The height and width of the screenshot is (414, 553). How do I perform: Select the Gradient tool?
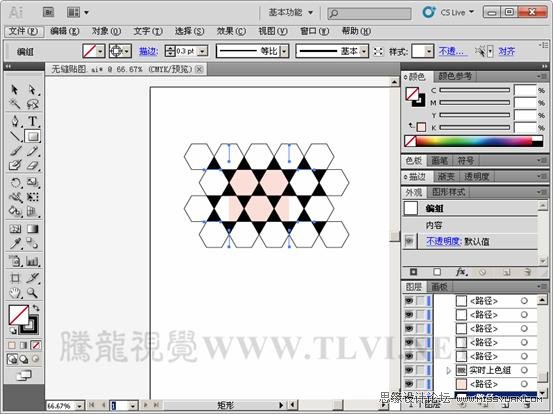(32, 229)
